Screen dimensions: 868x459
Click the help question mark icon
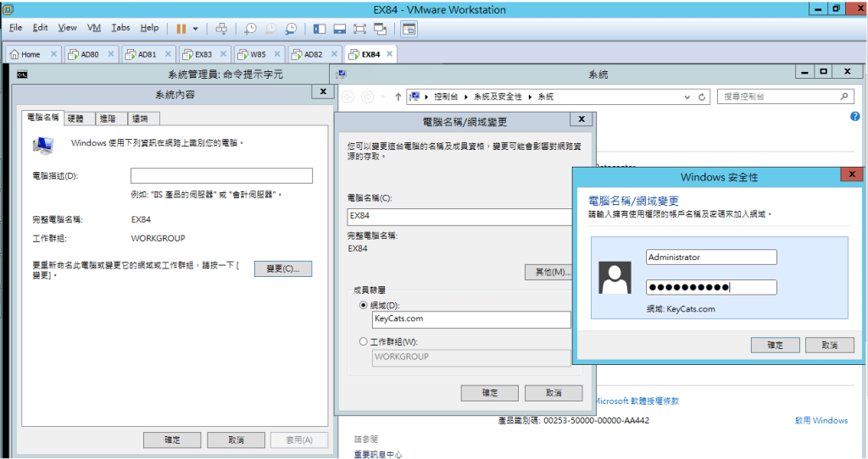pos(854,117)
